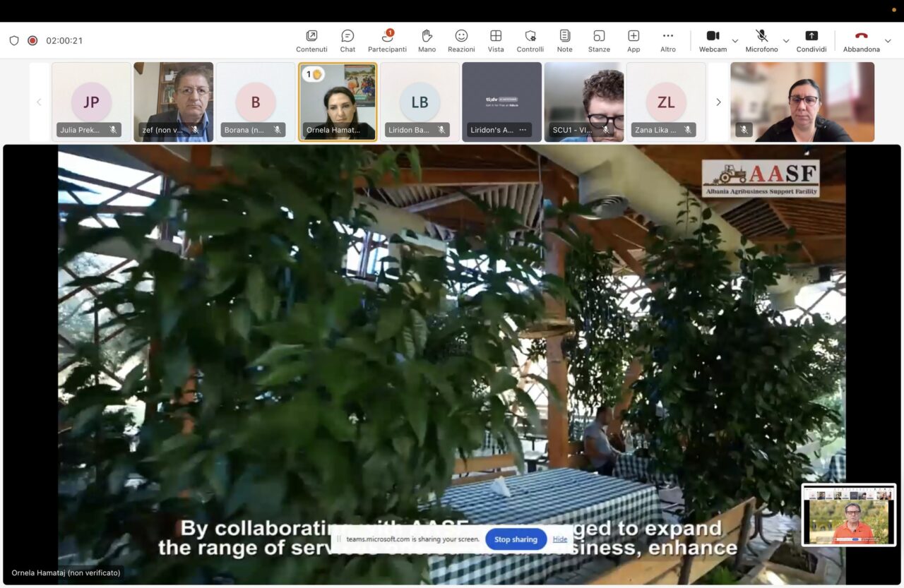Open the Partecipanti list
This screenshot has height=588, width=904.
tap(387, 40)
